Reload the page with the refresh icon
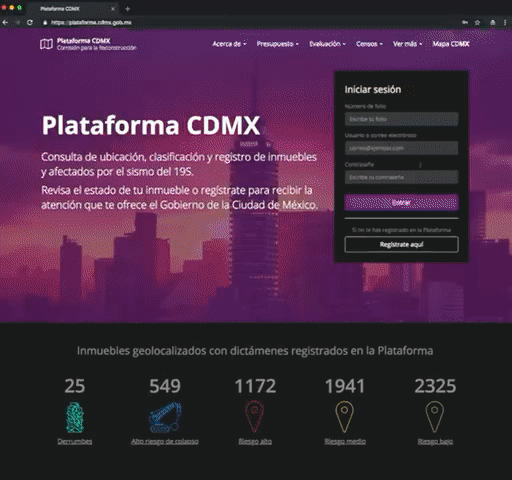512x480 pixels. (x=30, y=22)
